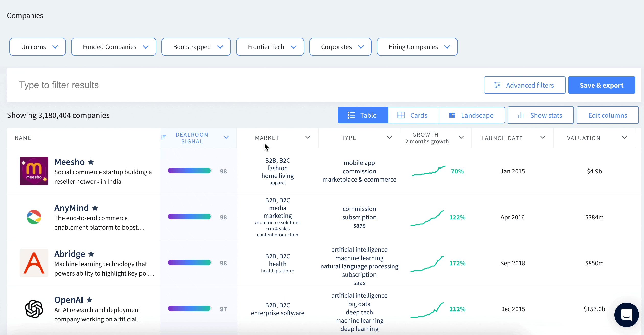Image resolution: width=644 pixels, height=335 pixels.
Task: Click the 'health platform' market tag
Action: (x=277, y=271)
